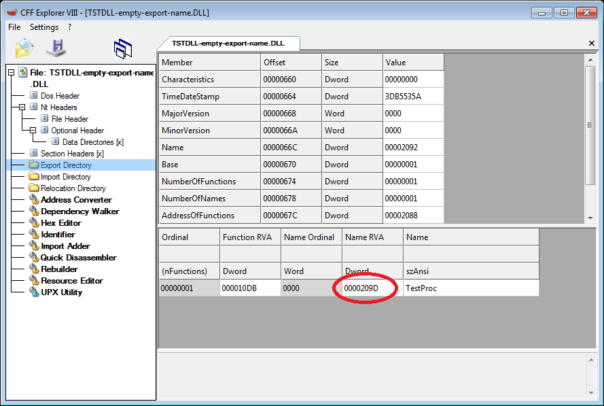Select the TestProc name cell

[x=471, y=288]
